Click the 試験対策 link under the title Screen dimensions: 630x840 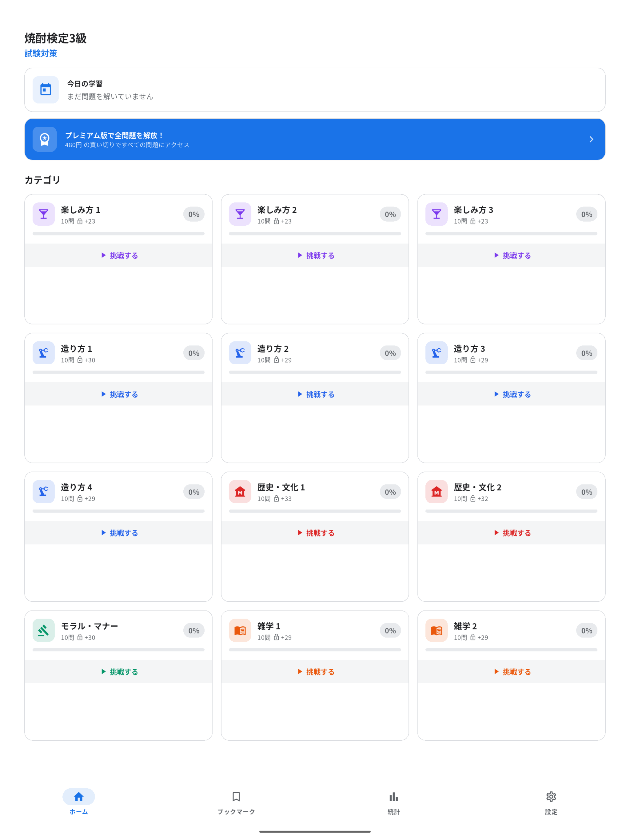[41, 53]
